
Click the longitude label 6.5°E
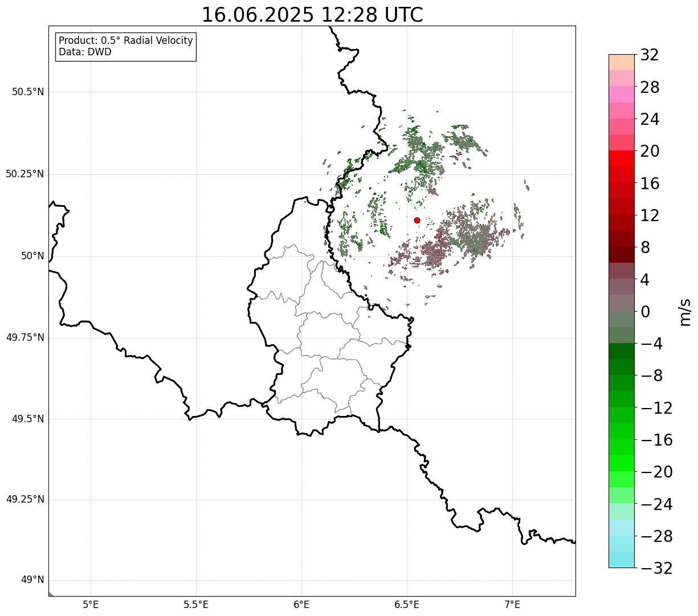coord(407,604)
